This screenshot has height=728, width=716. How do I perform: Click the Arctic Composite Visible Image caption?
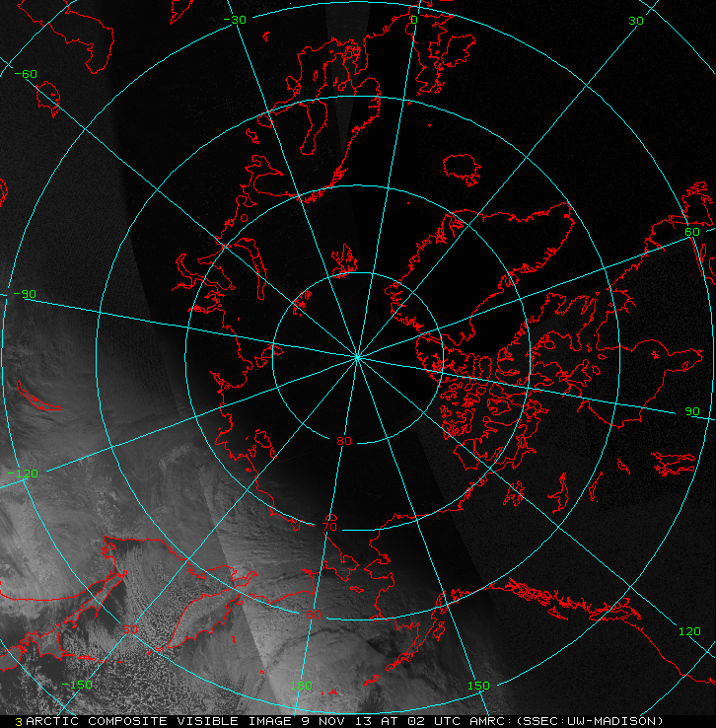click(x=159, y=721)
